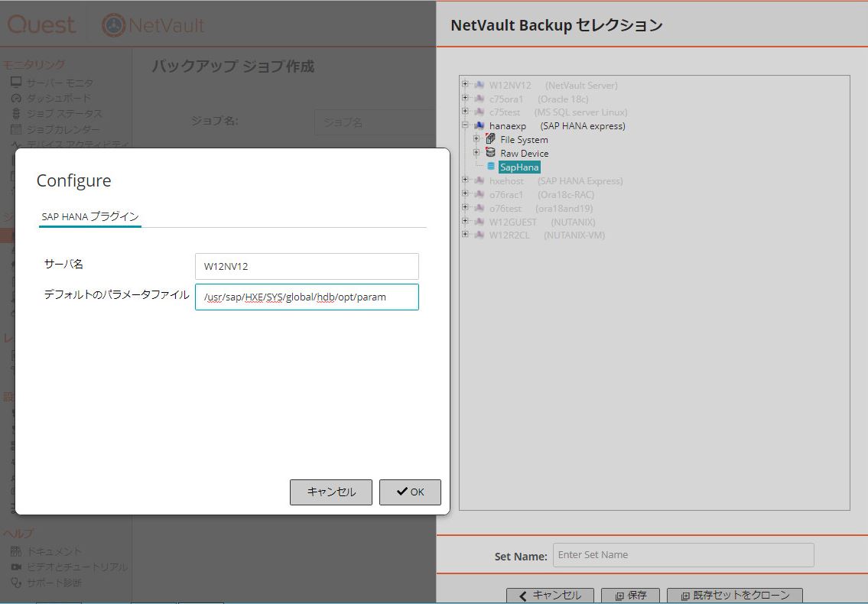Click the File System plugin icon

[490, 138]
